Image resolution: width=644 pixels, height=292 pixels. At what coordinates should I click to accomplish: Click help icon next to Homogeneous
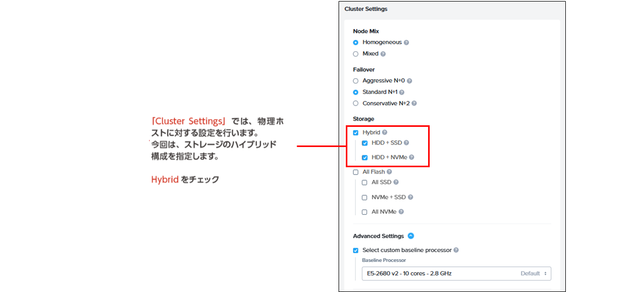pos(406,42)
